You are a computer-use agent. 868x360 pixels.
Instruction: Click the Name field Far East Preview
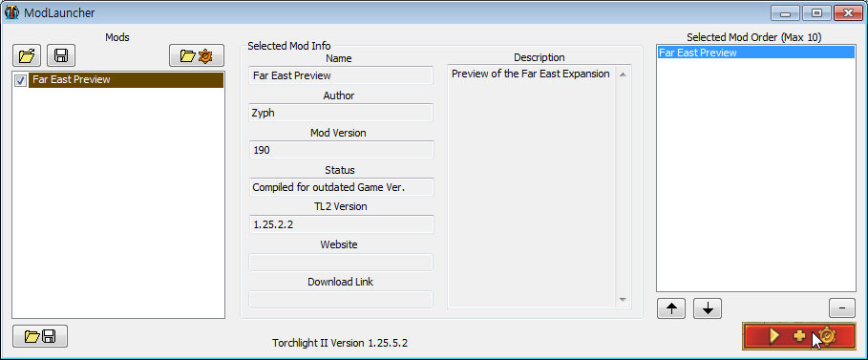point(341,75)
